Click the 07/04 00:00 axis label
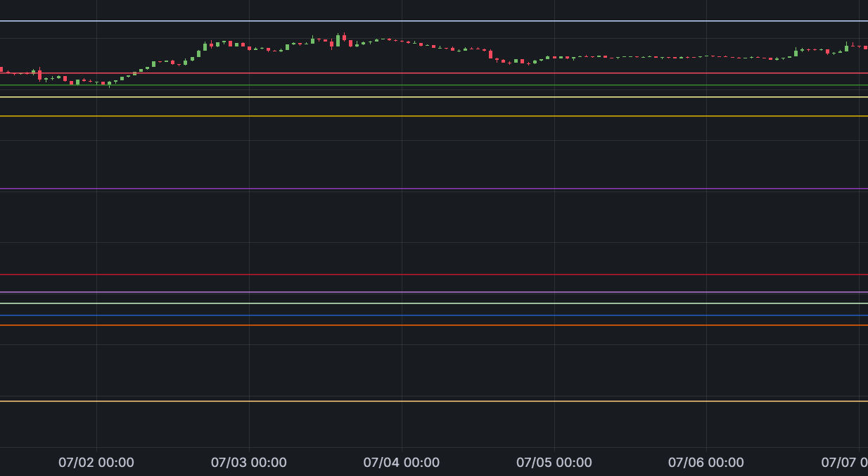 click(402, 463)
